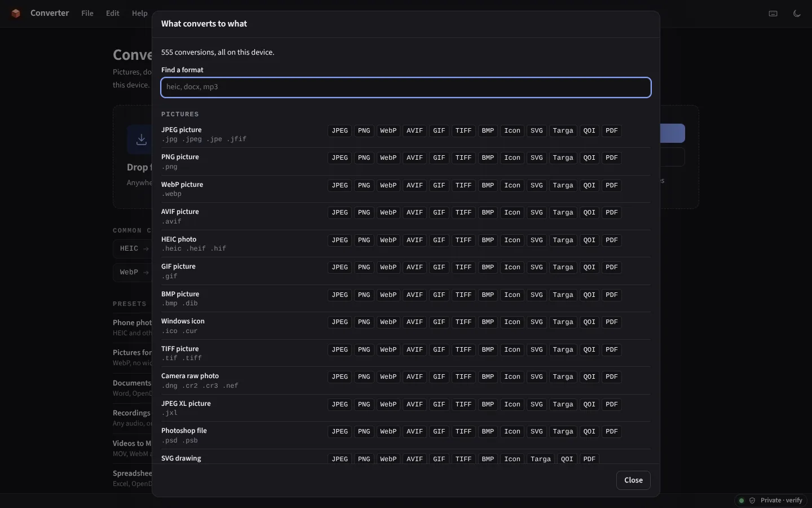Select Icon target in the BMP picture row
The image size is (812, 508).
(512, 295)
